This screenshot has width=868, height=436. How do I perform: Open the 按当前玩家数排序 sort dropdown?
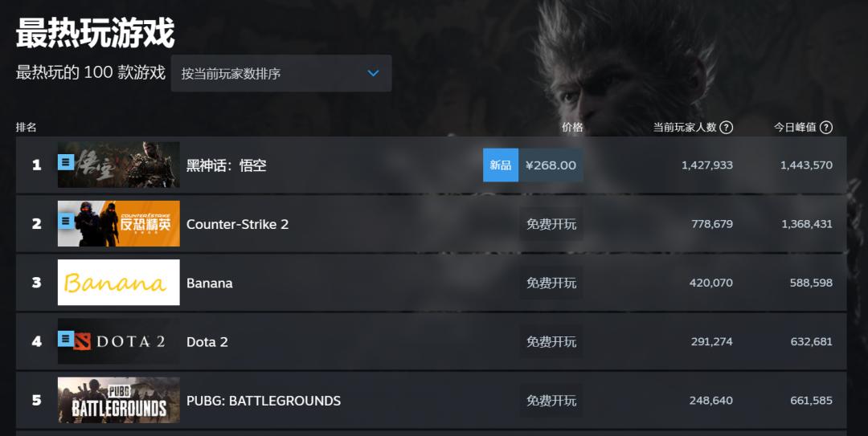(280, 73)
